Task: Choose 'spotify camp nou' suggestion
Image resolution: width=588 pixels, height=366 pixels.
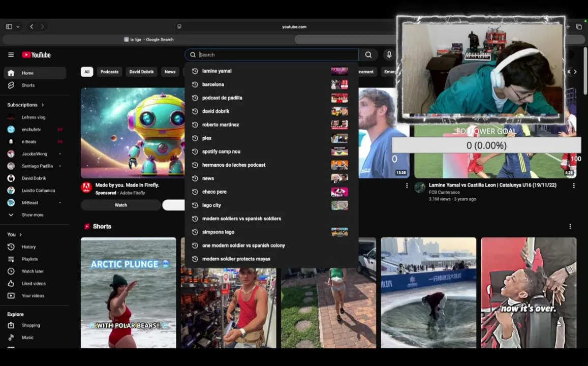Action: click(271, 151)
